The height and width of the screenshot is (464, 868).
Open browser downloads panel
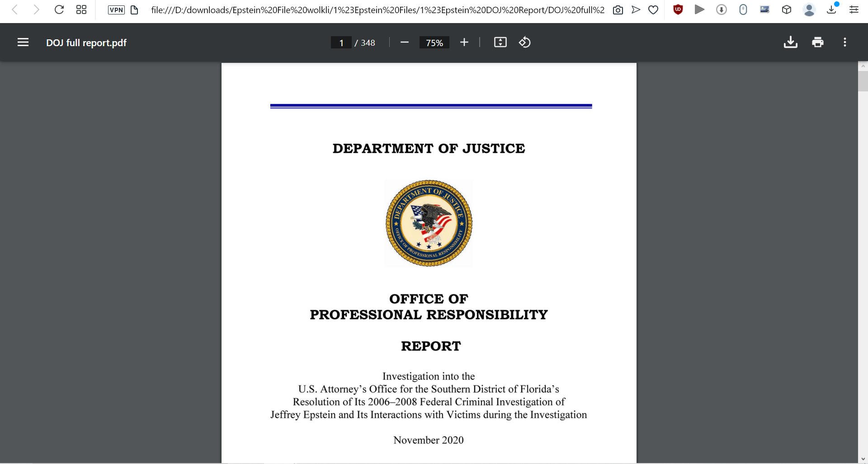point(831,9)
